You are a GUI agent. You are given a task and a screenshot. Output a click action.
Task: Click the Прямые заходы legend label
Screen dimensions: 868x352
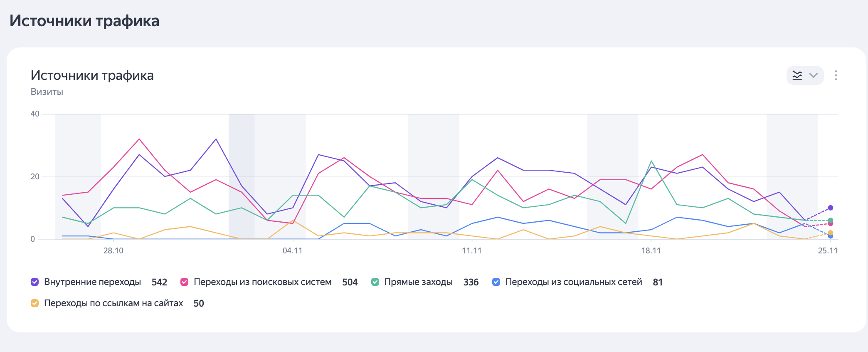pos(418,282)
